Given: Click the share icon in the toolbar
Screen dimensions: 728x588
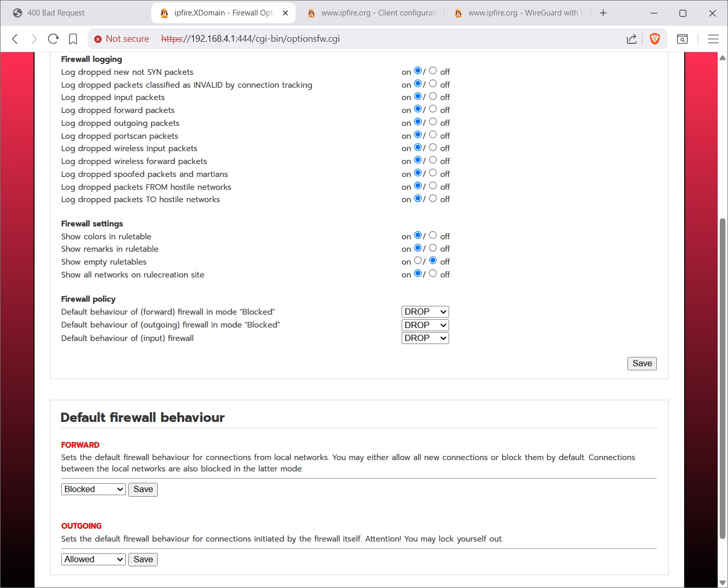Looking at the screenshot, I should (631, 39).
